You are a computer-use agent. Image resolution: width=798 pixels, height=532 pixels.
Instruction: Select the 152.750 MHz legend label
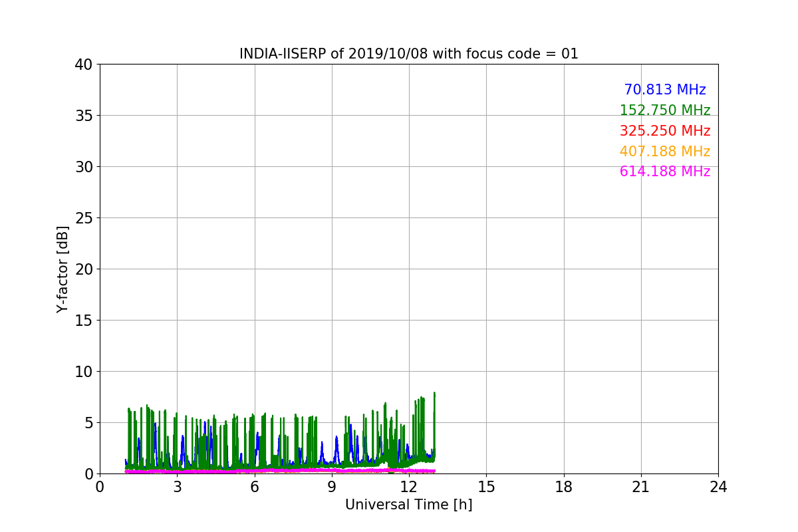(665, 110)
